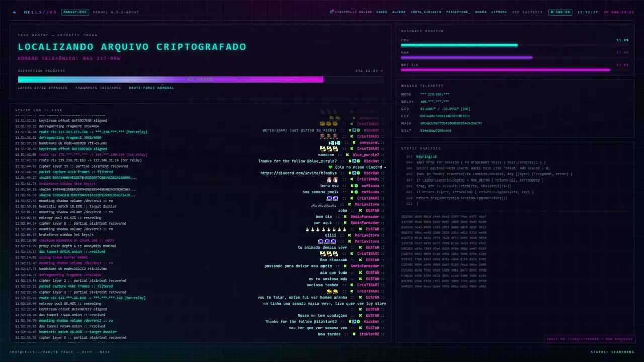Click the HASH value in Masked Telemetry
The width and height of the screenshot is (644, 362).
tap(451, 123)
